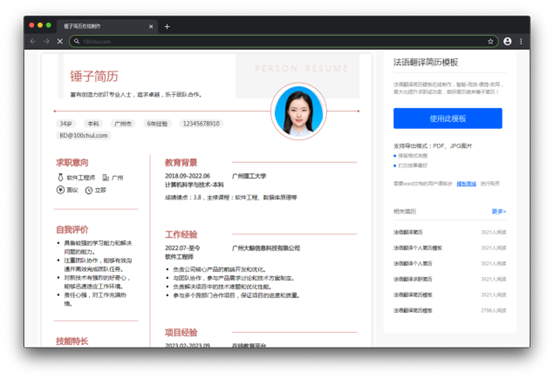The image size is (554, 379).
Task: Click the 广州市 city tag
Action: [x=123, y=124]
